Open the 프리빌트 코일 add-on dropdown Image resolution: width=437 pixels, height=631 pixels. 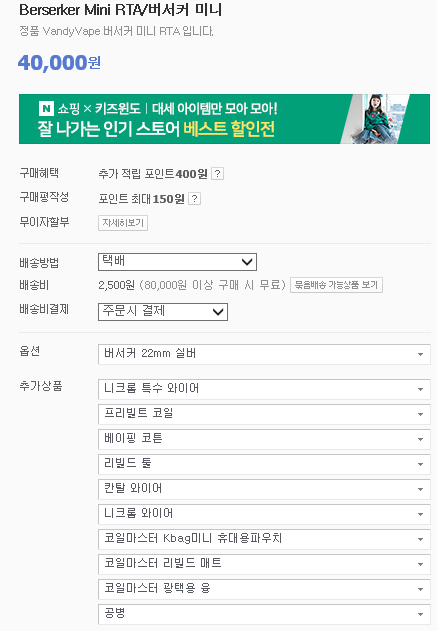[x=264, y=414]
